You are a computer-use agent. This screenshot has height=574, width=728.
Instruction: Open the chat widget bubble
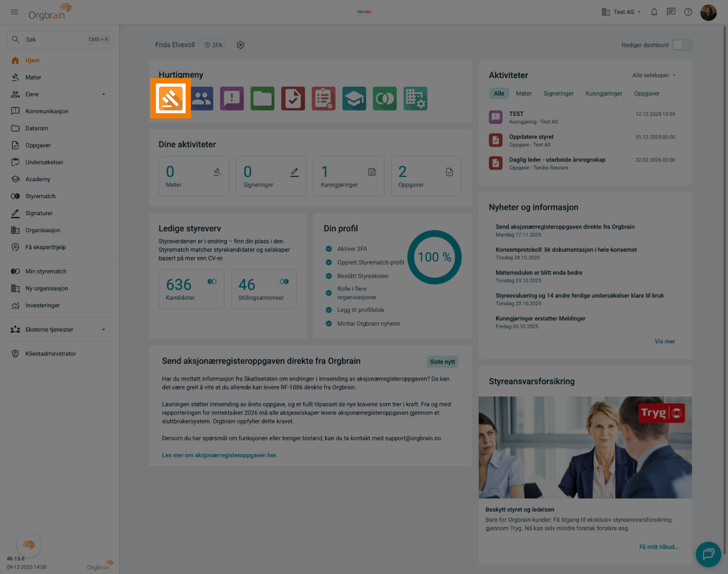tap(708, 554)
